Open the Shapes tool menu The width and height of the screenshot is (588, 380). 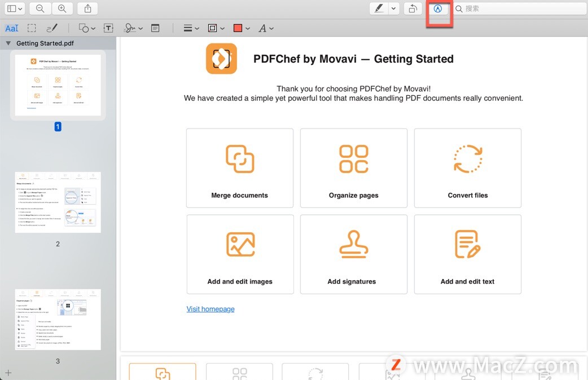[x=87, y=28]
